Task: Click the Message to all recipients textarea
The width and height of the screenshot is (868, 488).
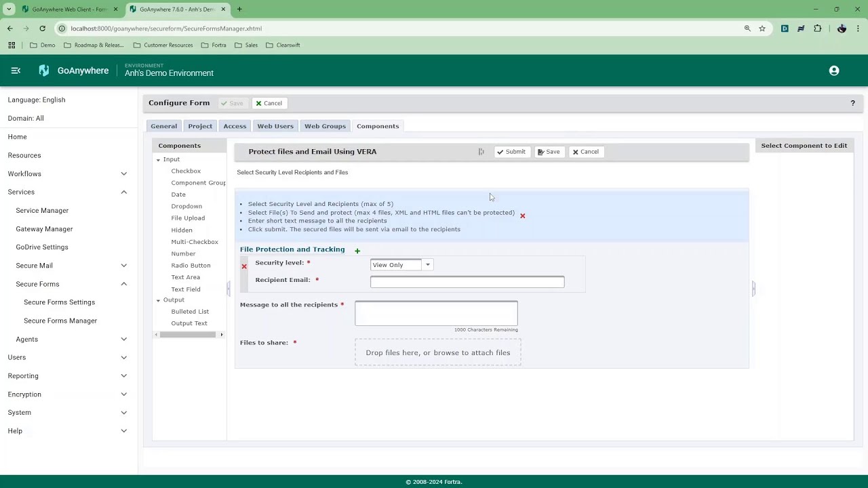Action: (x=436, y=313)
